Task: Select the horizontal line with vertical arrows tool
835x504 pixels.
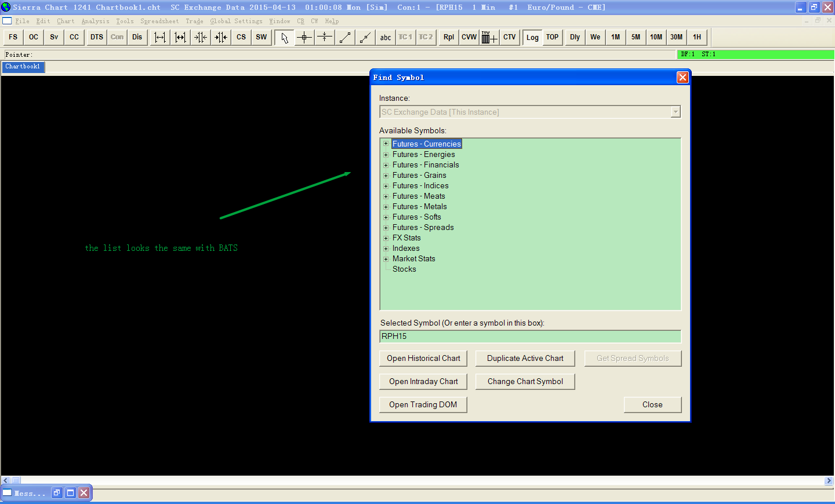Action: [x=325, y=37]
